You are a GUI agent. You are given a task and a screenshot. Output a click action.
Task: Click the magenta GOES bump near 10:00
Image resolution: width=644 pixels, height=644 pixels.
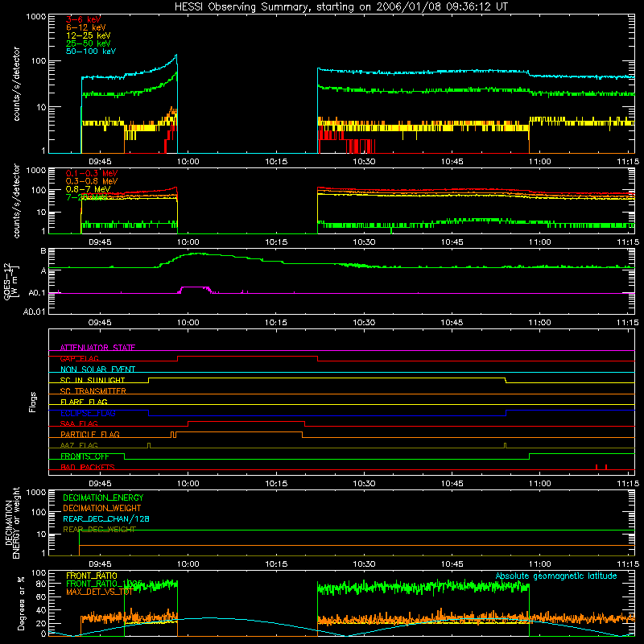tap(195, 290)
